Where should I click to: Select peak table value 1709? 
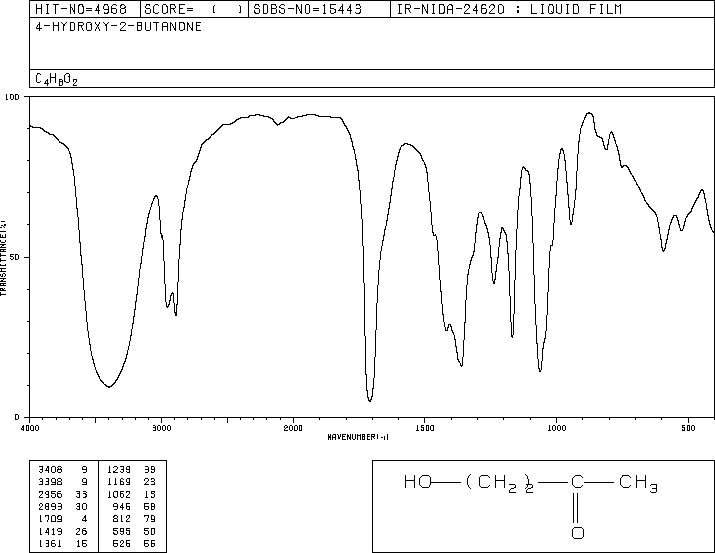[50, 519]
